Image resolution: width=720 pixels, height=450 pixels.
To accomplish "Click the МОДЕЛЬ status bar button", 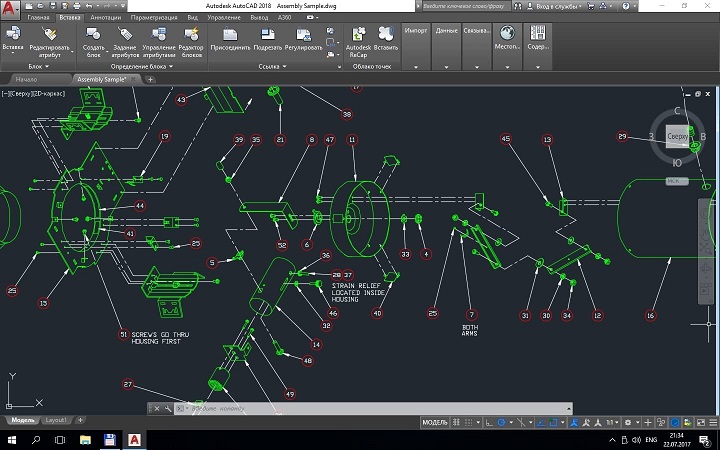I will click(x=435, y=422).
